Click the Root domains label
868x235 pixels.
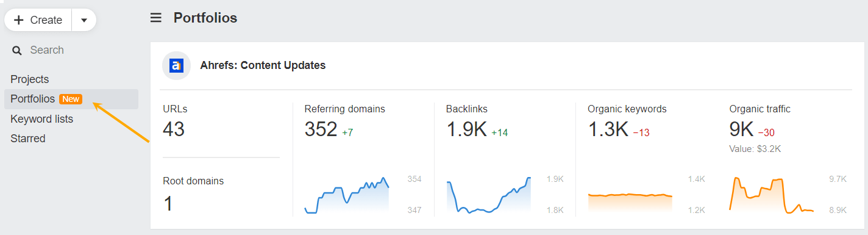193,181
